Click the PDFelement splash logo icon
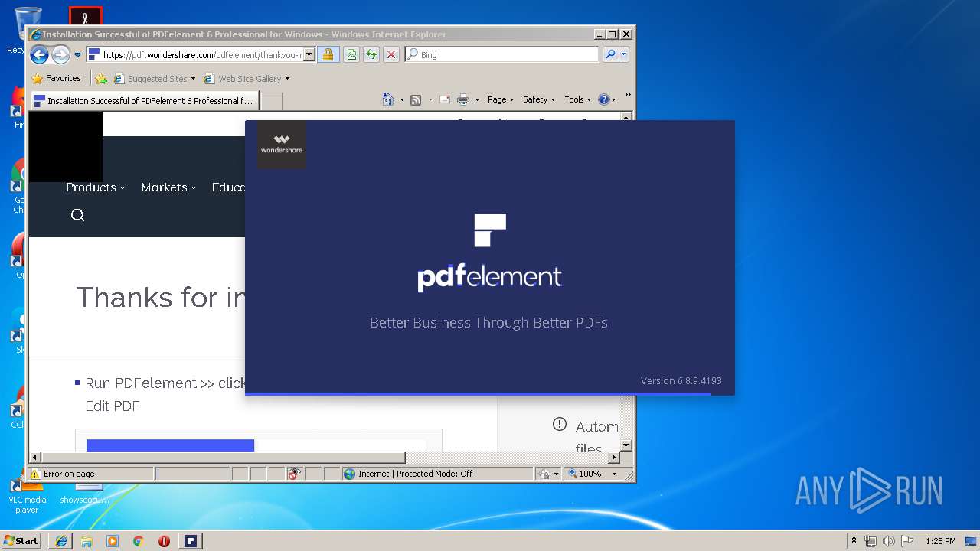The width and height of the screenshot is (980, 551). pos(490,230)
